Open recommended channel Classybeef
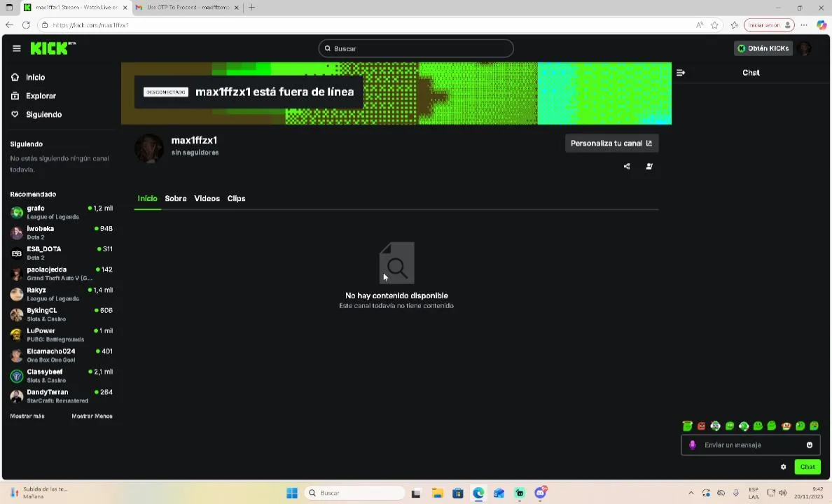The height and width of the screenshot is (504, 832). click(62, 376)
